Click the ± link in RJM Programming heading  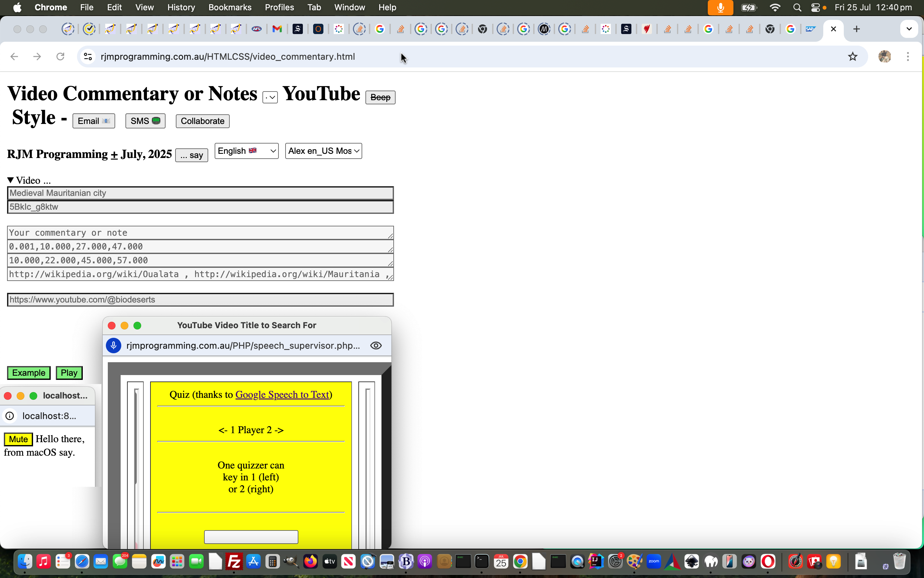pyautogui.click(x=114, y=154)
